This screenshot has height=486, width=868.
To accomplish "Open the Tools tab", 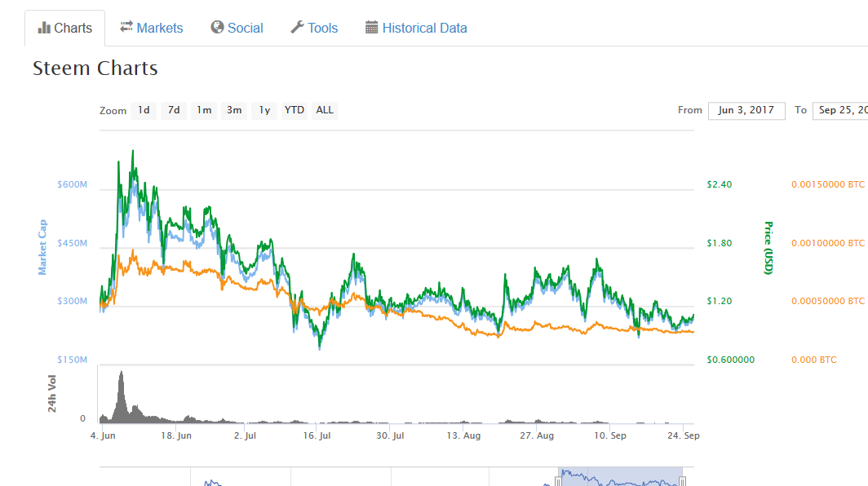I will coord(314,29).
